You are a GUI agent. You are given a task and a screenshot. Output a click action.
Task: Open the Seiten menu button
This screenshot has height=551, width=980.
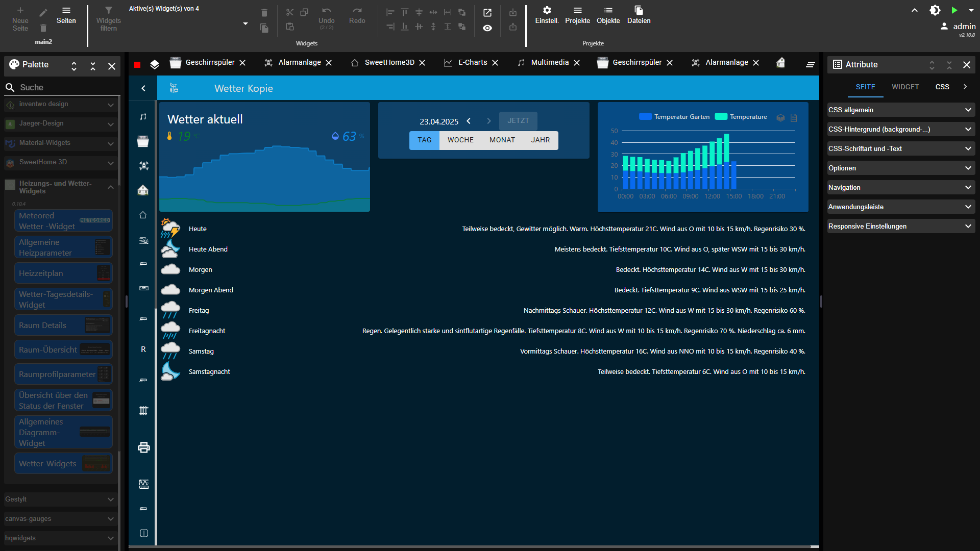click(66, 15)
